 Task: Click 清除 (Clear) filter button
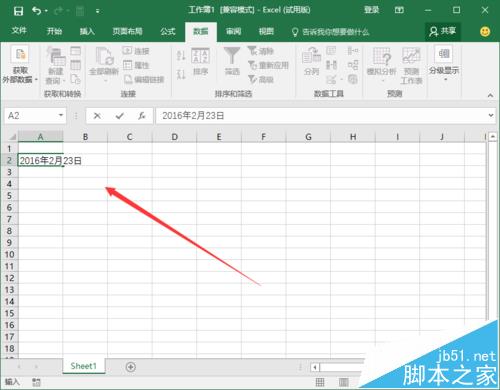click(x=261, y=51)
